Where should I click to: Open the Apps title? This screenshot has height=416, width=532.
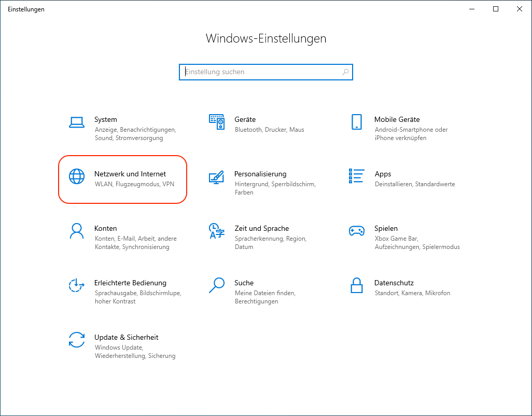click(383, 174)
